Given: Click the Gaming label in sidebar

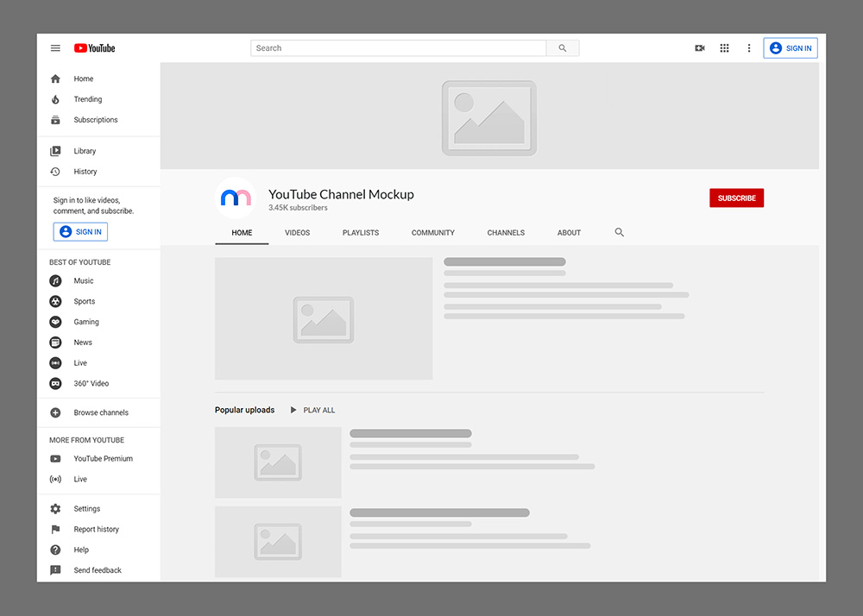Looking at the screenshot, I should [x=86, y=322].
